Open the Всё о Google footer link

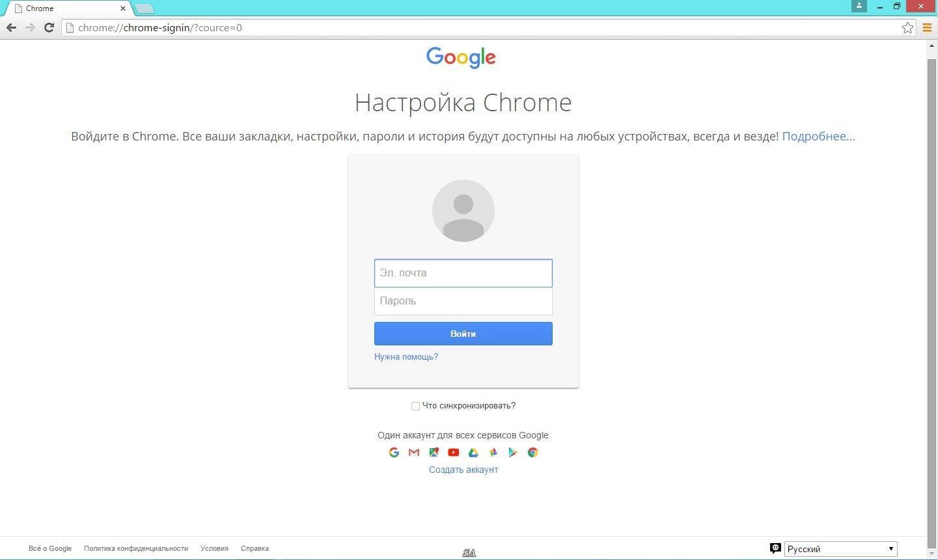coord(50,548)
